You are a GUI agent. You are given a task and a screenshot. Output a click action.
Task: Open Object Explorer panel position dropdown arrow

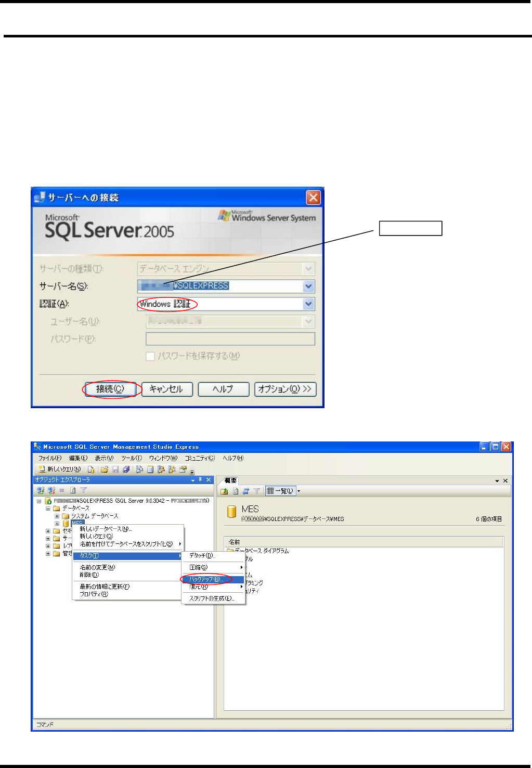(x=193, y=480)
